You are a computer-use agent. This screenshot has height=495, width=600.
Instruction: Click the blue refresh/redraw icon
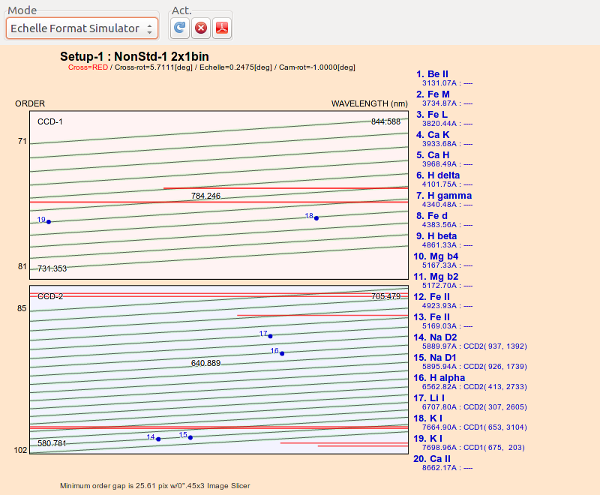pos(179,28)
